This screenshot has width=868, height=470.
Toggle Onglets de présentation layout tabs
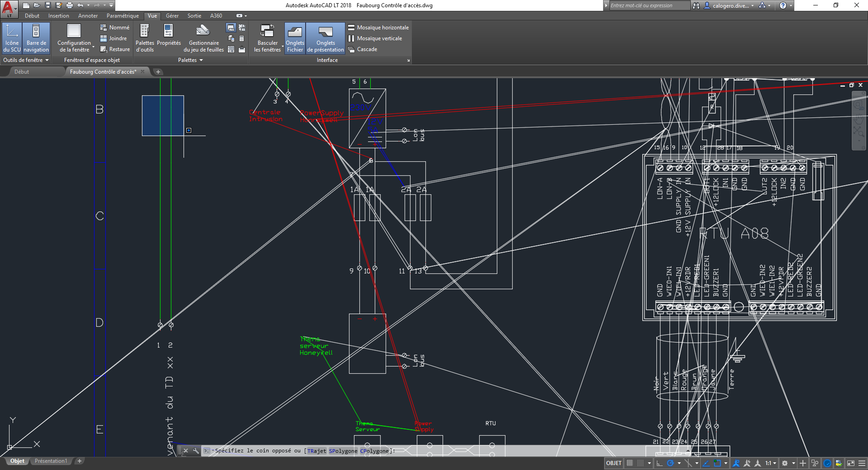pyautogui.click(x=325, y=38)
